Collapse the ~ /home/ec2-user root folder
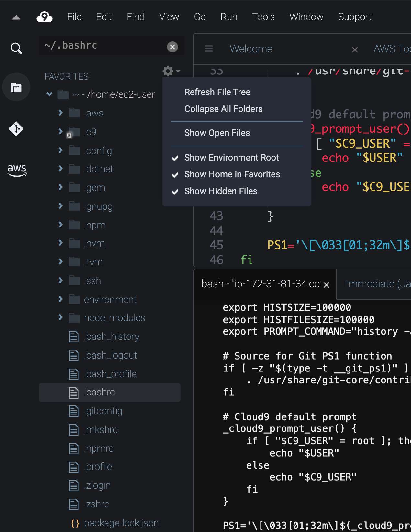Screen dimensions: 411x532 tap(49, 94)
